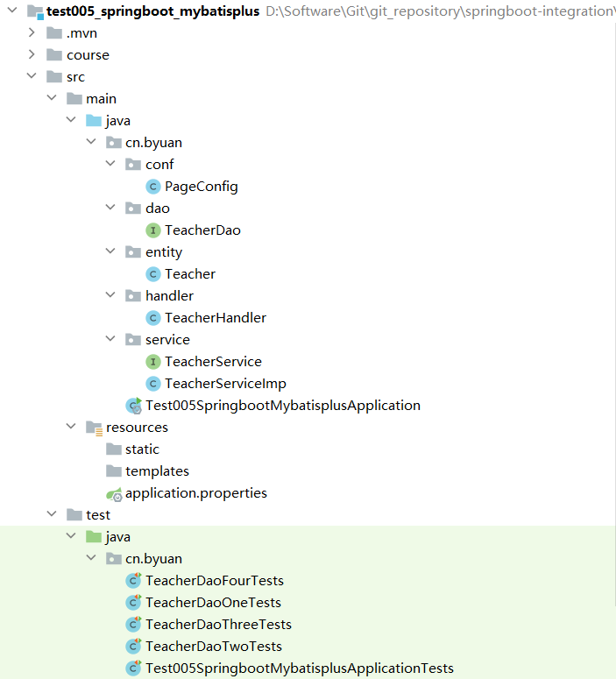Click the project module icon for test005_springboot_mybatisplus
616x679 pixels.
[x=35, y=12]
